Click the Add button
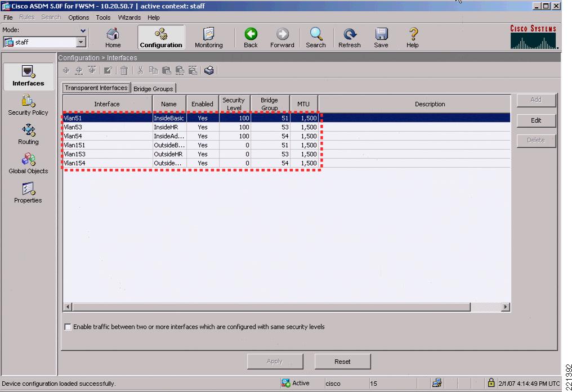Viewport: 572px width, 392px height. point(536,100)
